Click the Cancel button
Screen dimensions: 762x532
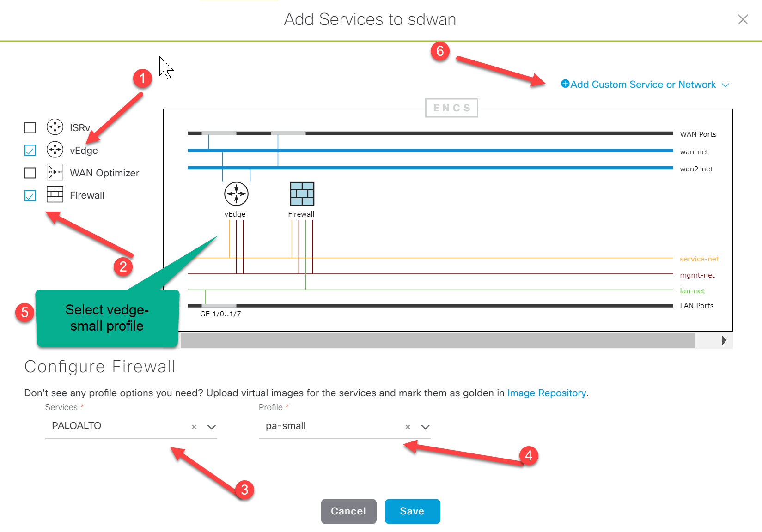[x=348, y=511]
